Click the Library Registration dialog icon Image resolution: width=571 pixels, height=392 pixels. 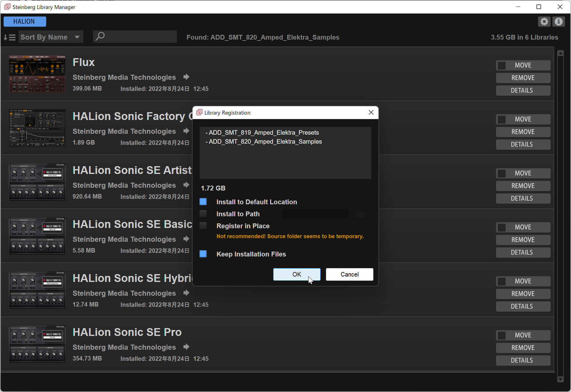pos(199,112)
